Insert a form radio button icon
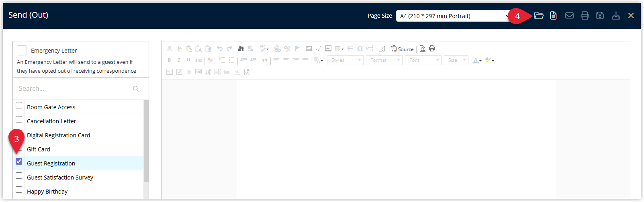The image size is (644, 202). click(189, 72)
